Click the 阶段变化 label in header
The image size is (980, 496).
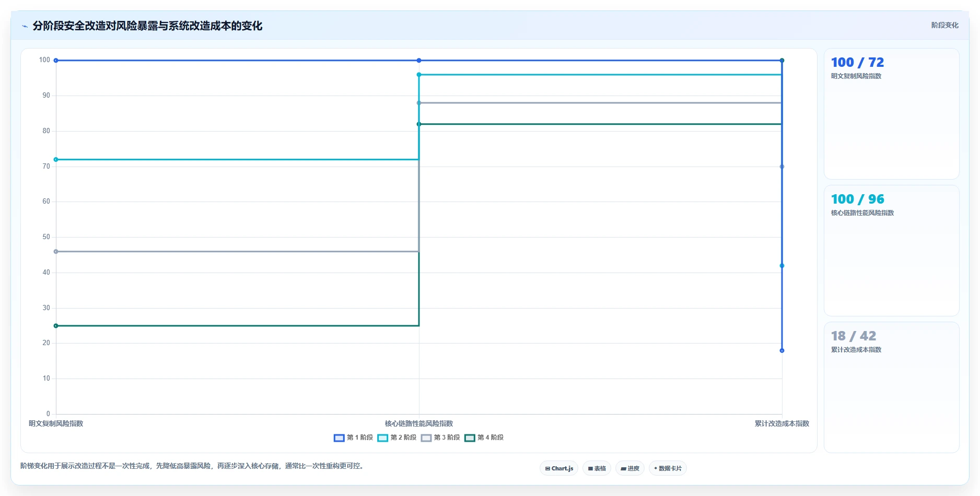(944, 25)
